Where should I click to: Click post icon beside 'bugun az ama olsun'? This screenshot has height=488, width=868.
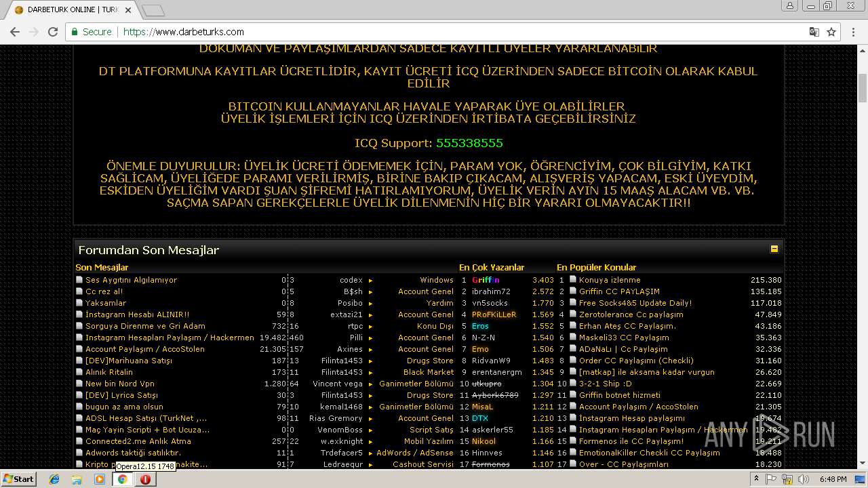coord(79,407)
